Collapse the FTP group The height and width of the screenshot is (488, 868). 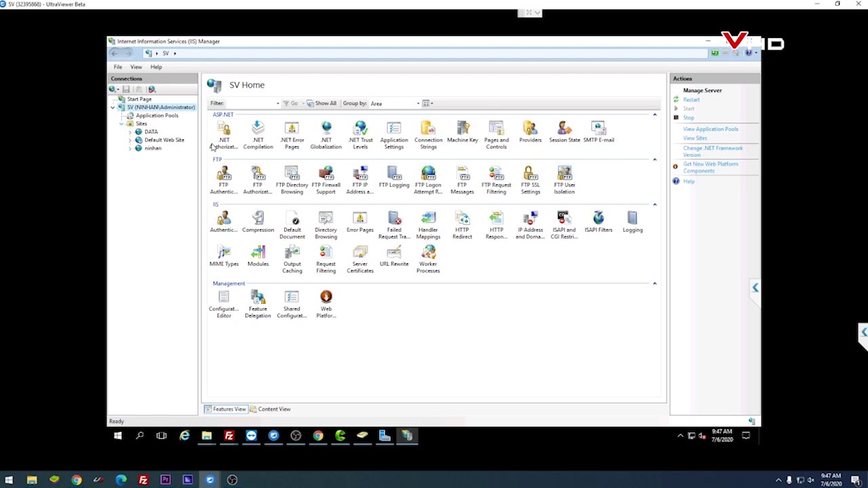[654, 159]
